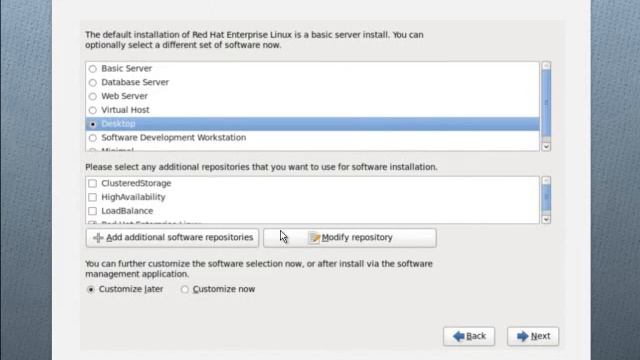Image resolution: width=640 pixels, height=360 pixels.
Task: Click the software list scrollbar thumb
Action: coord(546,103)
